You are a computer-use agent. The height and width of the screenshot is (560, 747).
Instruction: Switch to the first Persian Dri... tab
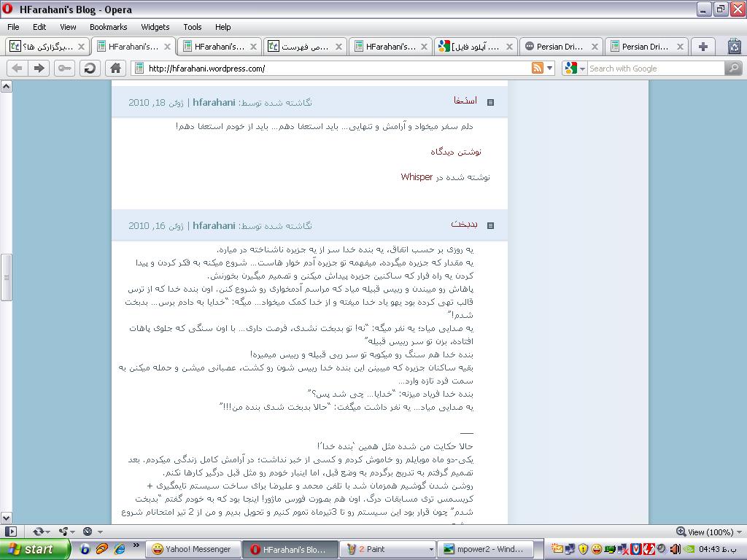coord(560,46)
